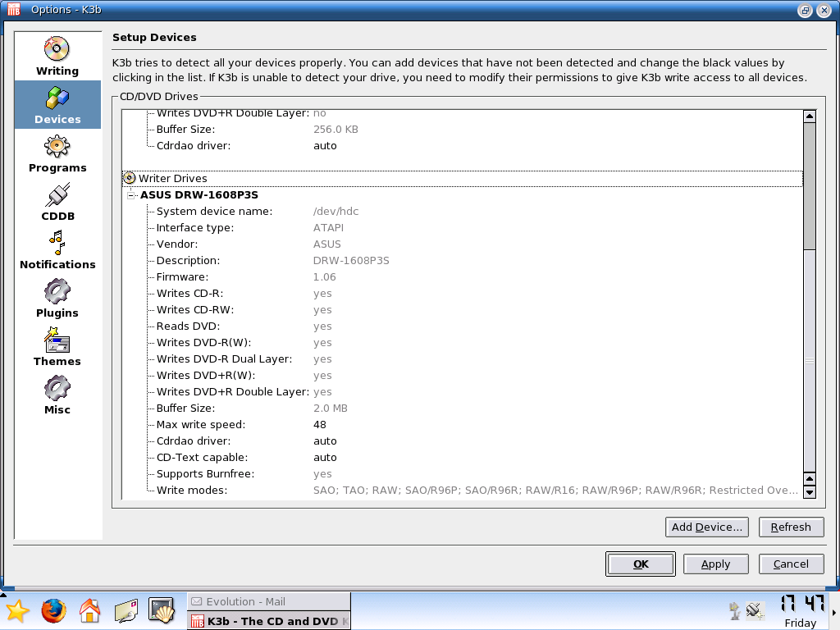Click the /dev/hdc device name value
This screenshot has width=840, height=630.
click(x=336, y=212)
